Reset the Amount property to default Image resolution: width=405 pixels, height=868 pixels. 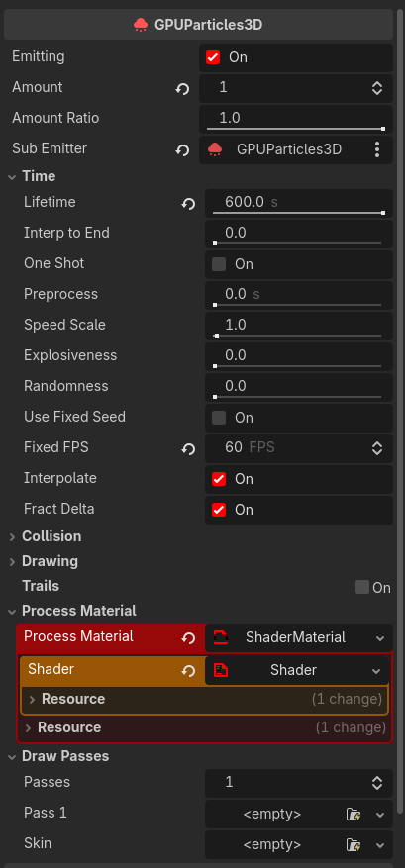tap(182, 88)
